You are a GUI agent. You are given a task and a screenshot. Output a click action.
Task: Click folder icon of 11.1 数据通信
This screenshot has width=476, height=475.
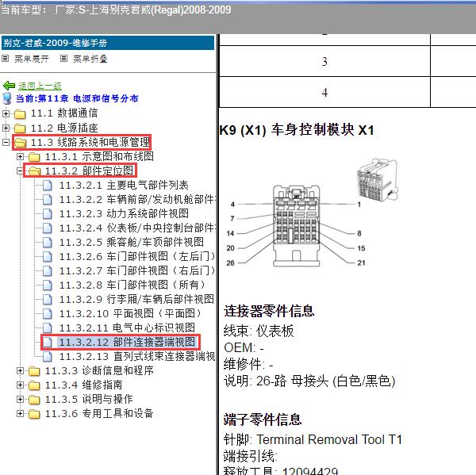20,114
